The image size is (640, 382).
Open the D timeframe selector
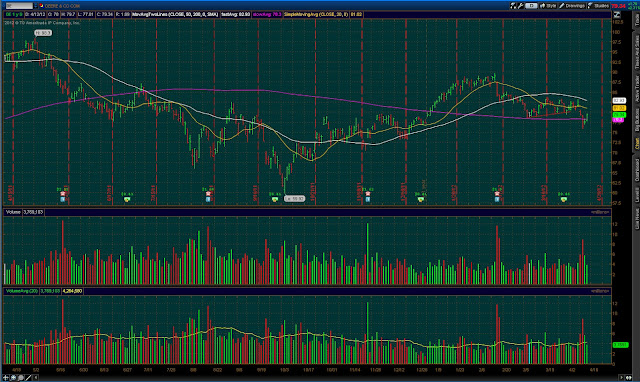[531, 6]
